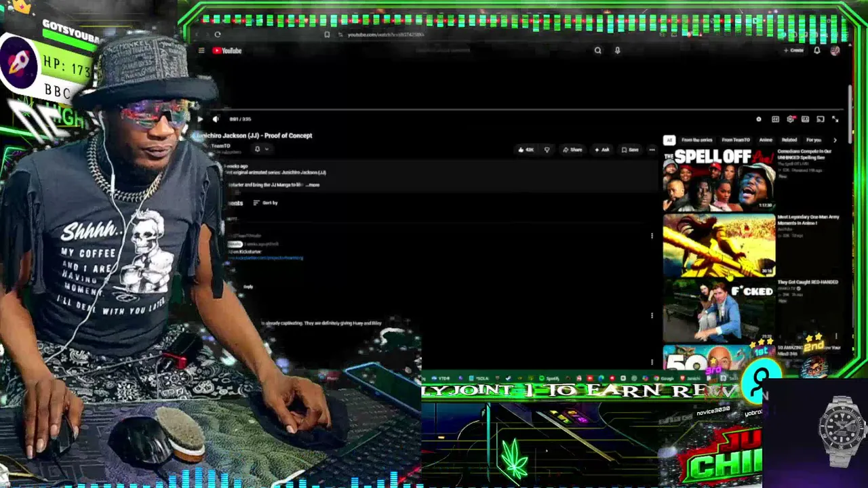Open YouTube notifications bell
Image resolution: width=868 pixels, height=488 pixels.
(817, 50)
